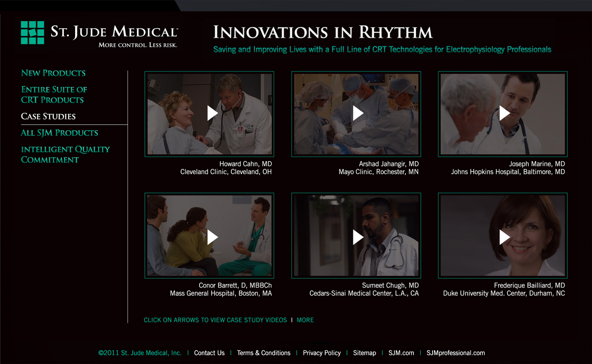This screenshot has width=592, height=364.
Task: Play the Frederique Bailliard case study video
Action: pyautogui.click(x=504, y=237)
